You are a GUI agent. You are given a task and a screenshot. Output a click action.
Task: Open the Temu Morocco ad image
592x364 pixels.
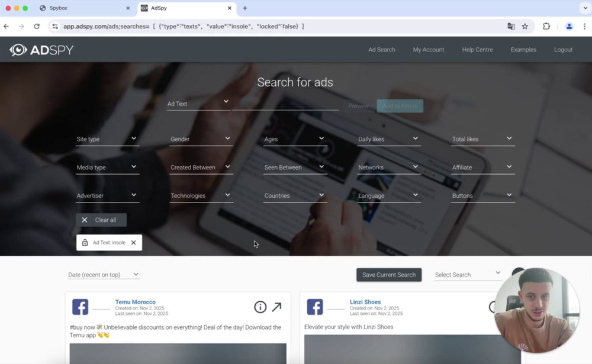[x=178, y=353]
